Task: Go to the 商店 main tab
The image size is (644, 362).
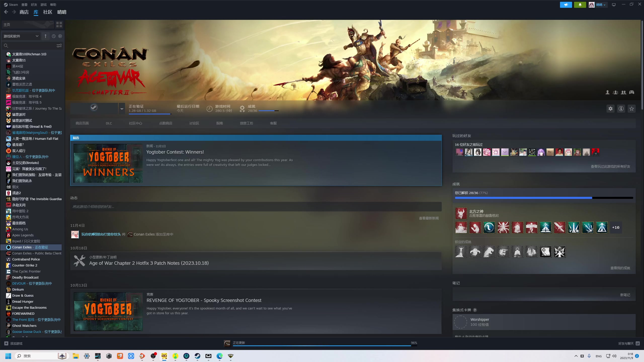Action: point(24,12)
